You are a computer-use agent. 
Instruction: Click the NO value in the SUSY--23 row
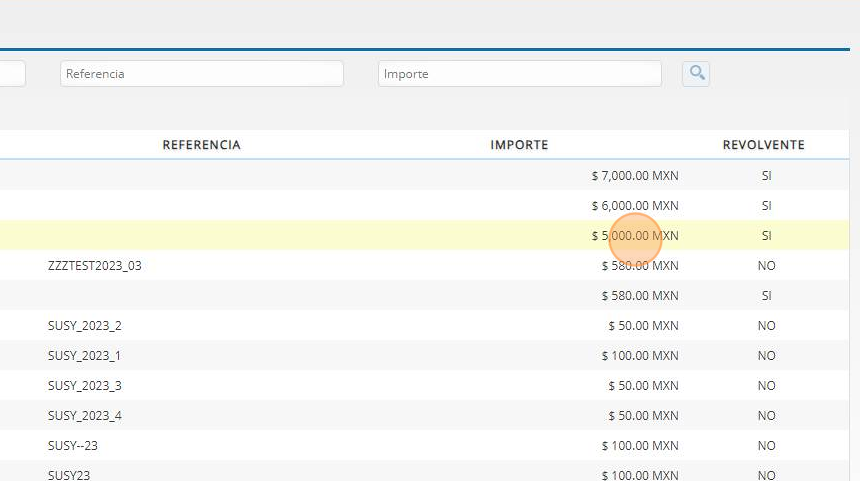pos(766,445)
